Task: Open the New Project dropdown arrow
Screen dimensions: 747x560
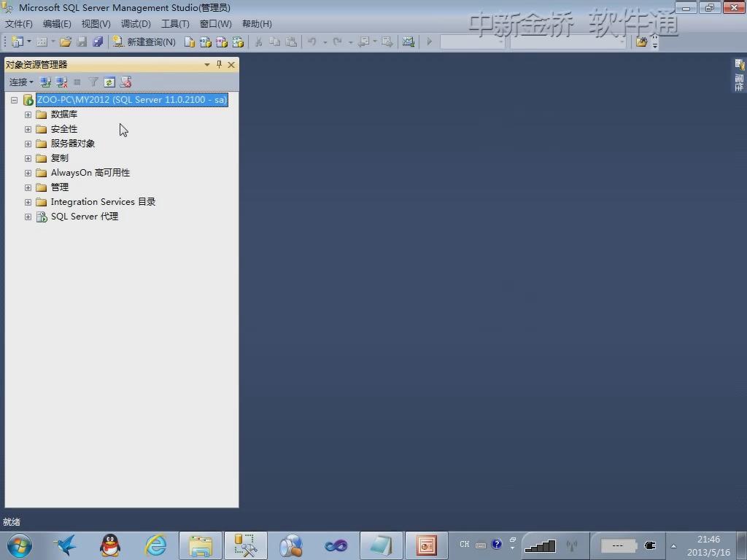Action: (29, 42)
